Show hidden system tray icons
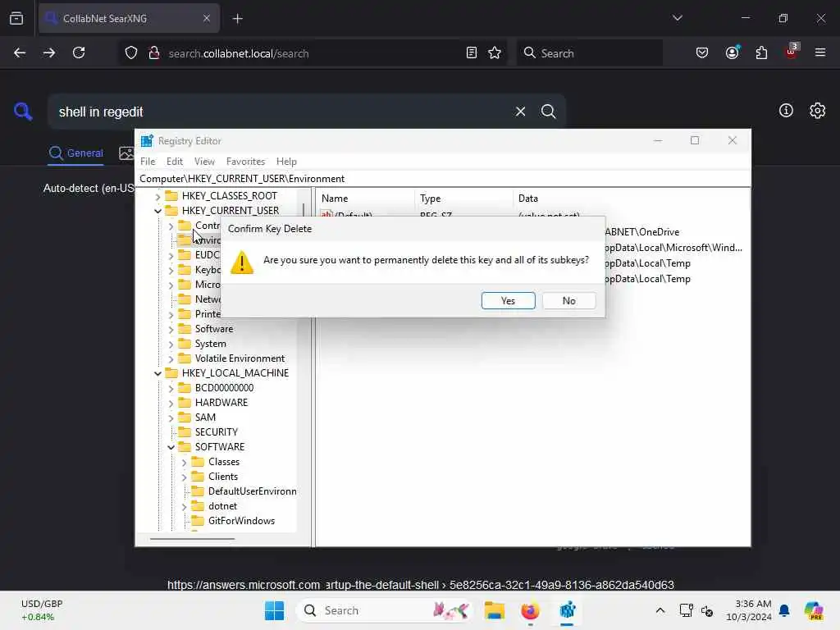Screen dimensions: 840x630 click(660, 610)
